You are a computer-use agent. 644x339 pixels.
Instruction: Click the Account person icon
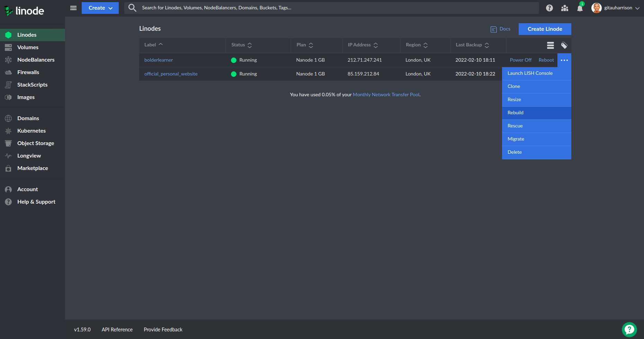[8, 189]
